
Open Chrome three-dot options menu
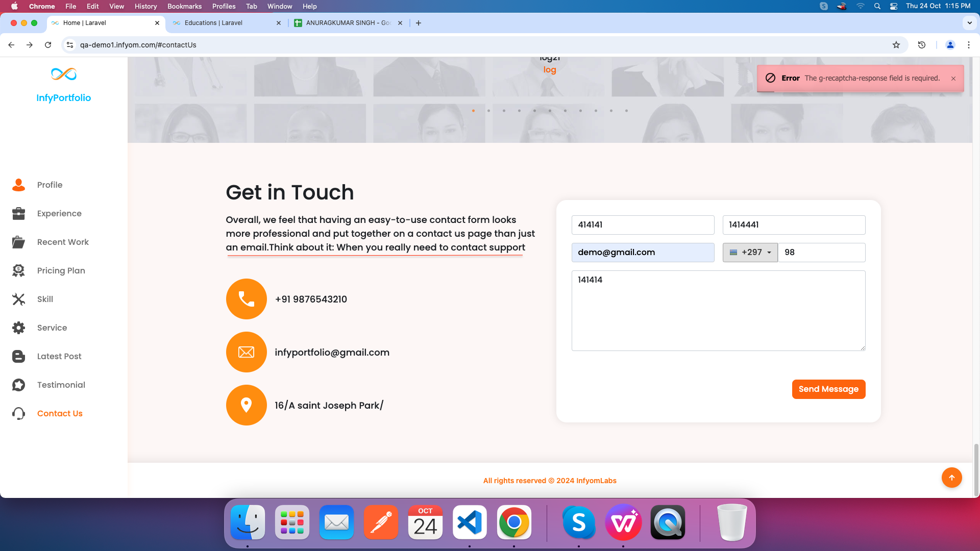point(968,45)
